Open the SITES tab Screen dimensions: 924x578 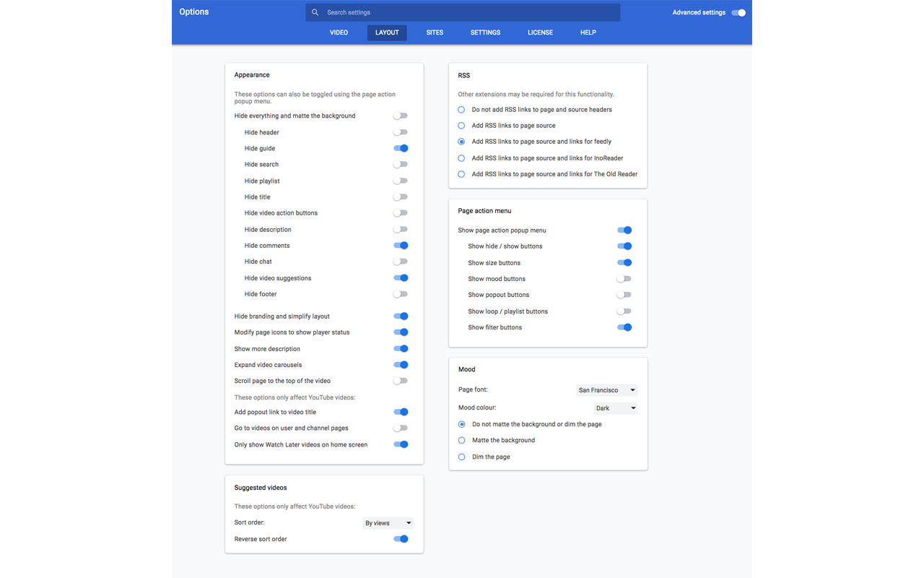coord(435,33)
